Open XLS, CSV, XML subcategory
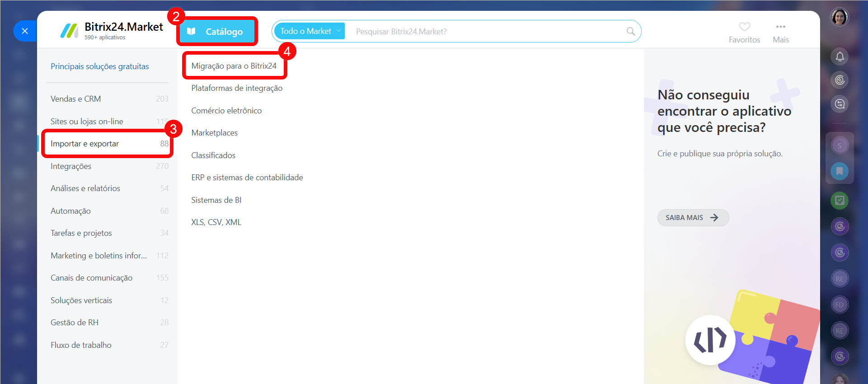 [216, 222]
